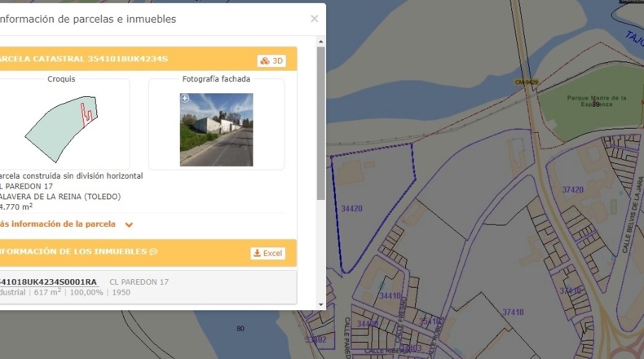Click the CL PAREDON 17 property address
Screen dimensions: 644x359
[139, 282]
